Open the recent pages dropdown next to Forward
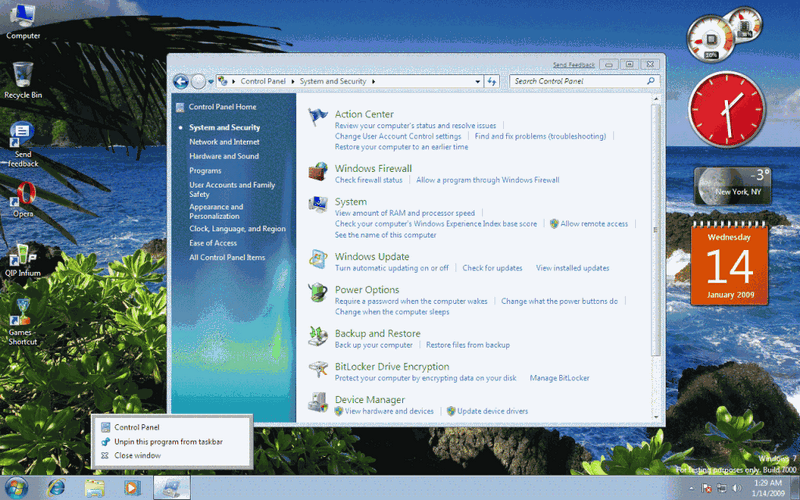The height and width of the screenshot is (500, 800). (x=211, y=82)
